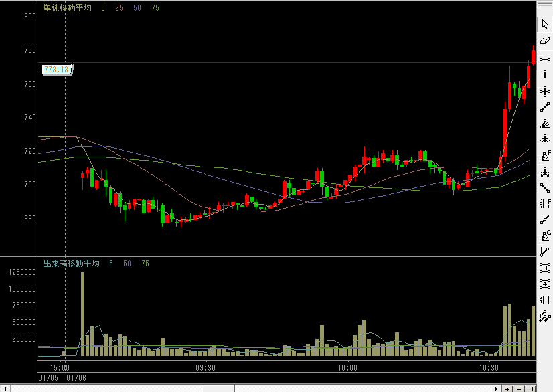Pick the zigzag channel line tool

[545, 252]
